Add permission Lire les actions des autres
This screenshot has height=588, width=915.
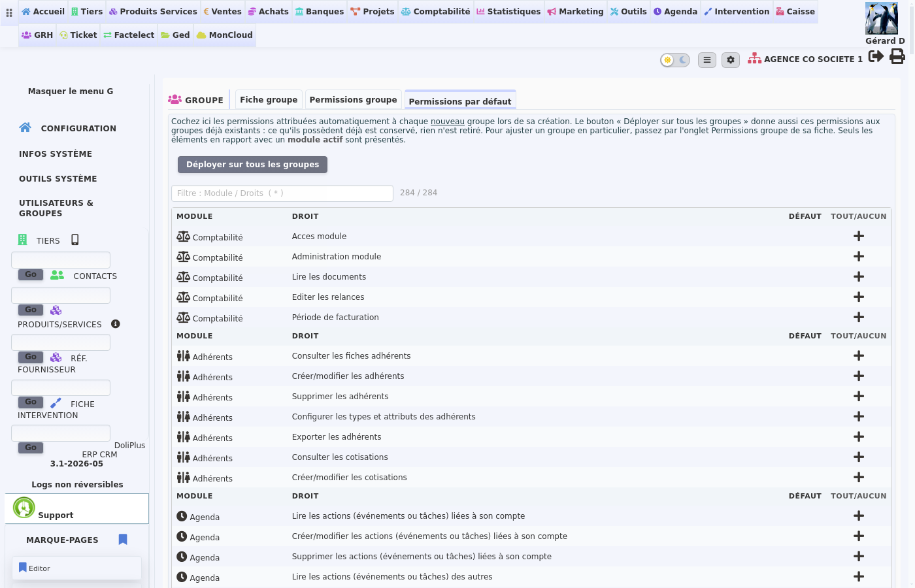pos(859,577)
